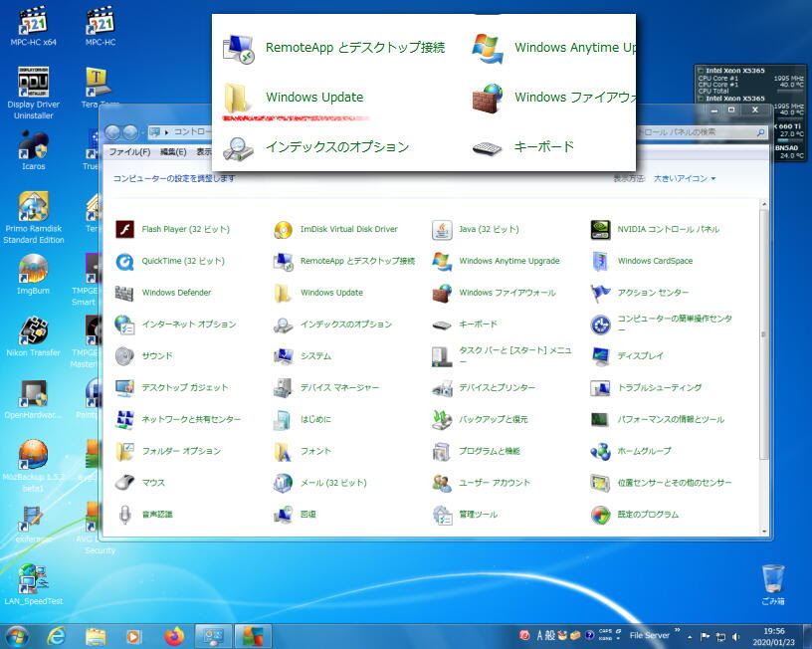The height and width of the screenshot is (649, 812).
Task: Open NVIDIA コントロール パネル icon
Action: point(600,229)
